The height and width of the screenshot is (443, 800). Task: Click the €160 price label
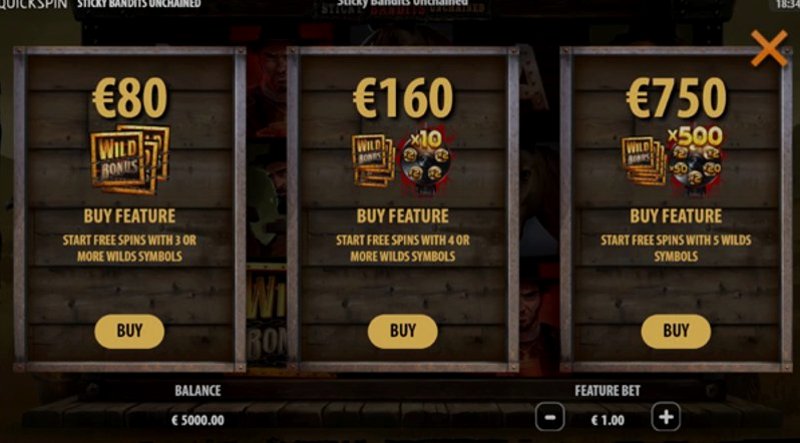(x=403, y=98)
